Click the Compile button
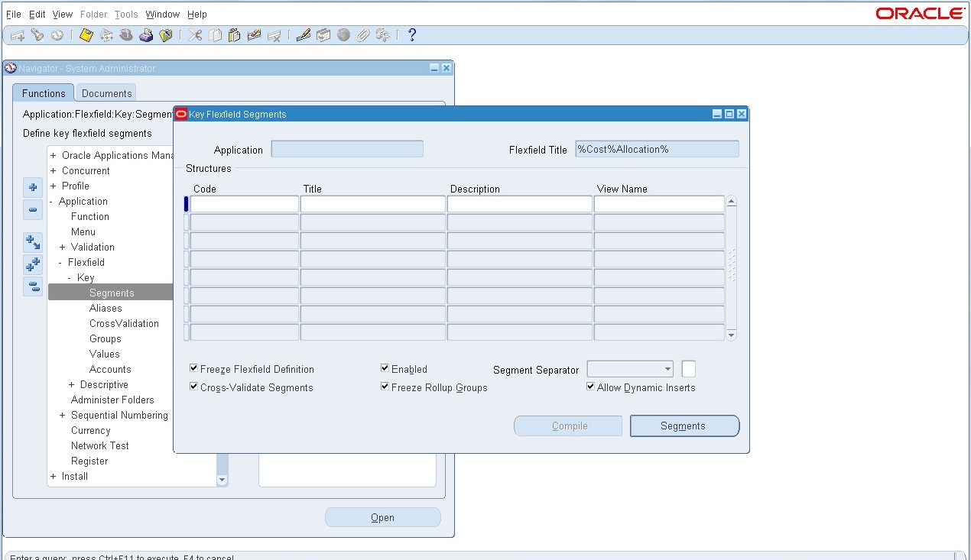 click(568, 426)
